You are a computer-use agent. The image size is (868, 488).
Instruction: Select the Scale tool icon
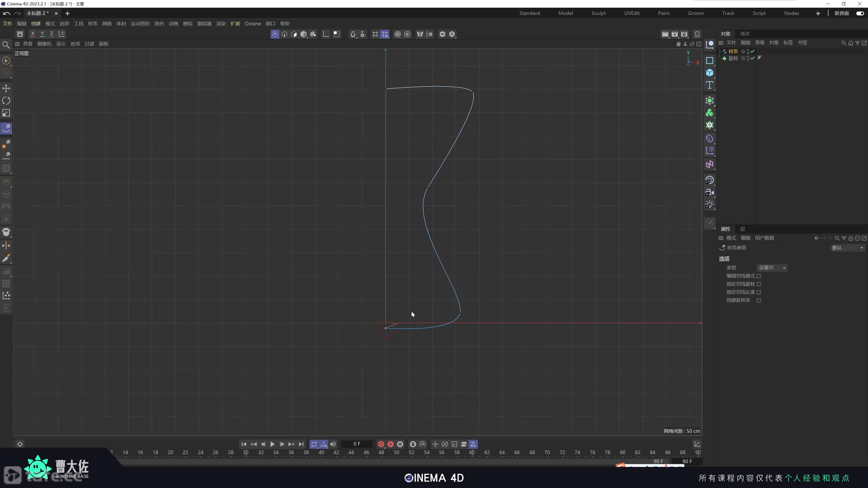pyautogui.click(x=6, y=113)
